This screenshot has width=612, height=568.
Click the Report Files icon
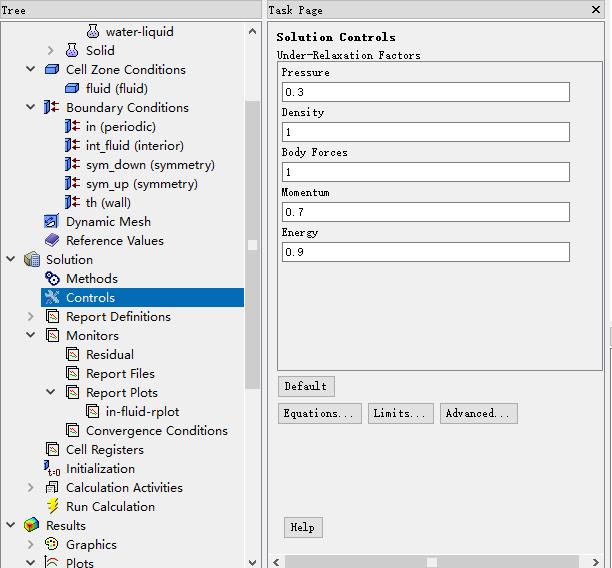[x=73, y=373]
